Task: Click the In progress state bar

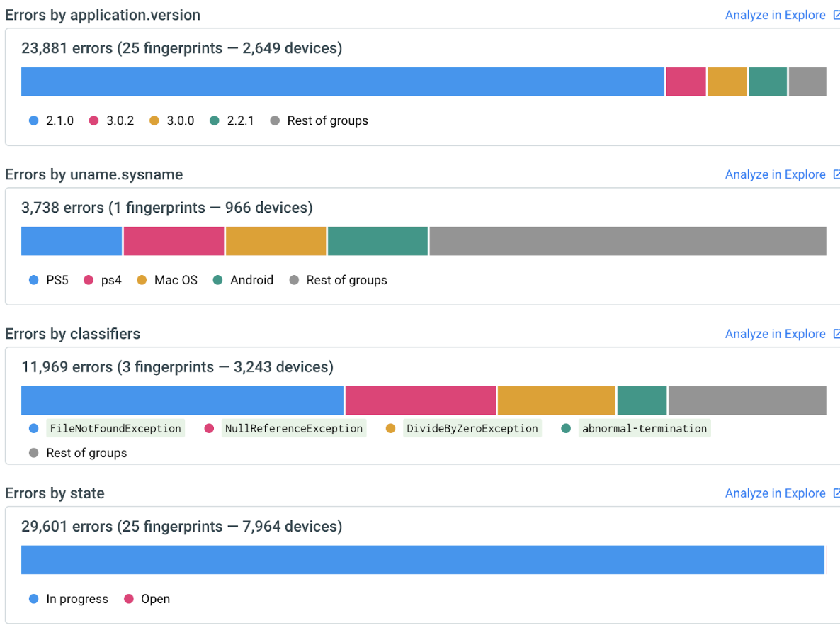Action: [422, 560]
